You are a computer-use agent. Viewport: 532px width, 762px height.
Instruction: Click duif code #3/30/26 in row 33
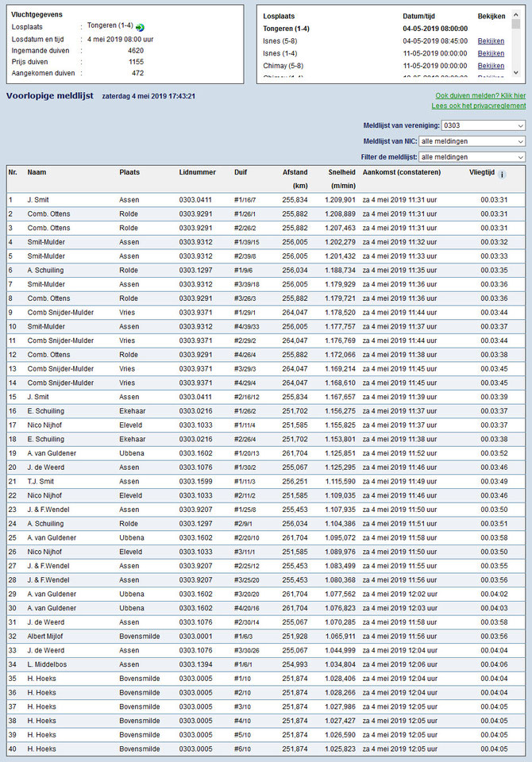pos(247,651)
